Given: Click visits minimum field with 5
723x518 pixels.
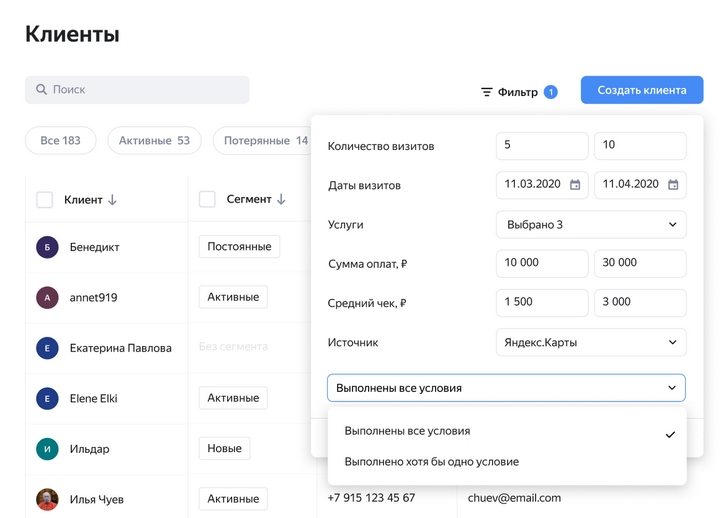Looking at the screenshot, I should pos(542,146).
